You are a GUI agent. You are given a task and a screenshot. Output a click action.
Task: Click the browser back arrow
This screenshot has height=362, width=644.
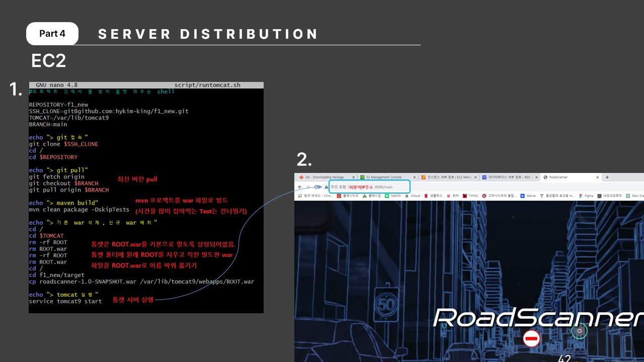pyautogui.click(x=300, y=187)
